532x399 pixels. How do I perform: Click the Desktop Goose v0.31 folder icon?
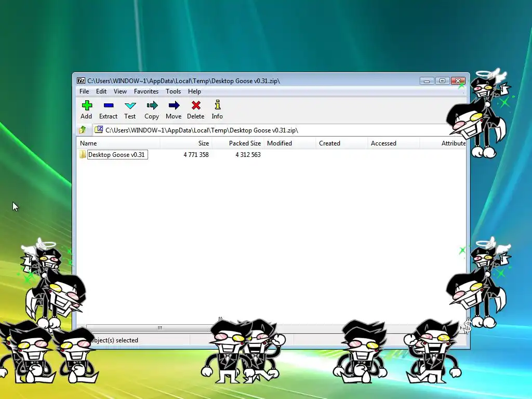coord(83,155)
